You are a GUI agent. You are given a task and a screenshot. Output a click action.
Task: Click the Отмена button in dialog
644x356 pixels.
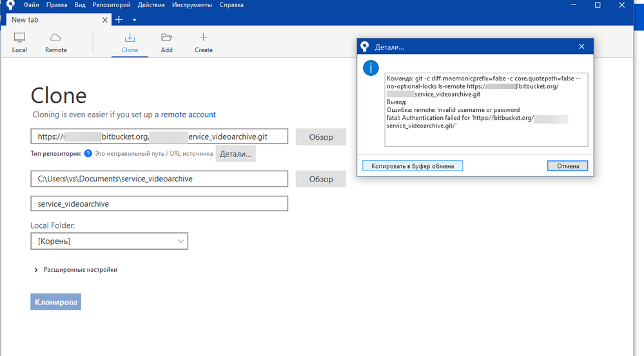pyautogui.click(x=567, y=165)
